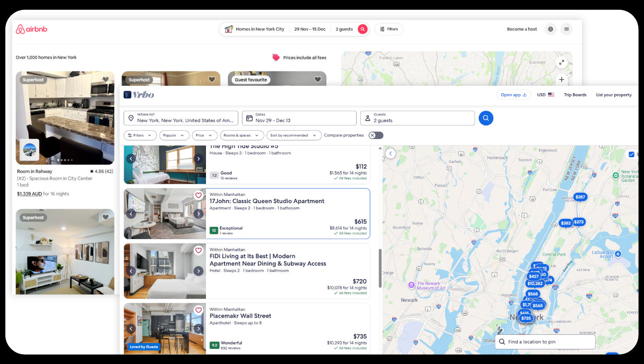
Task: Open Trip Boards in Vrbo header
Action: 575,95
